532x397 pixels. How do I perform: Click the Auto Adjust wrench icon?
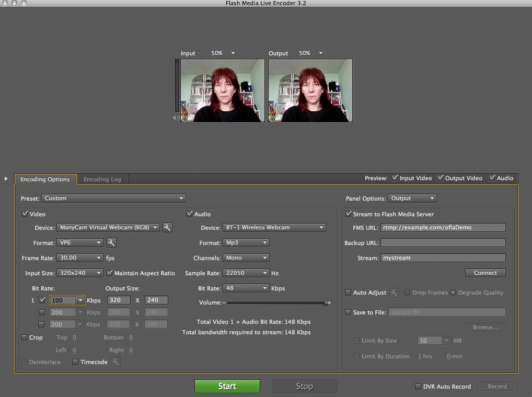pyautogui.click(x=395, y=293)
